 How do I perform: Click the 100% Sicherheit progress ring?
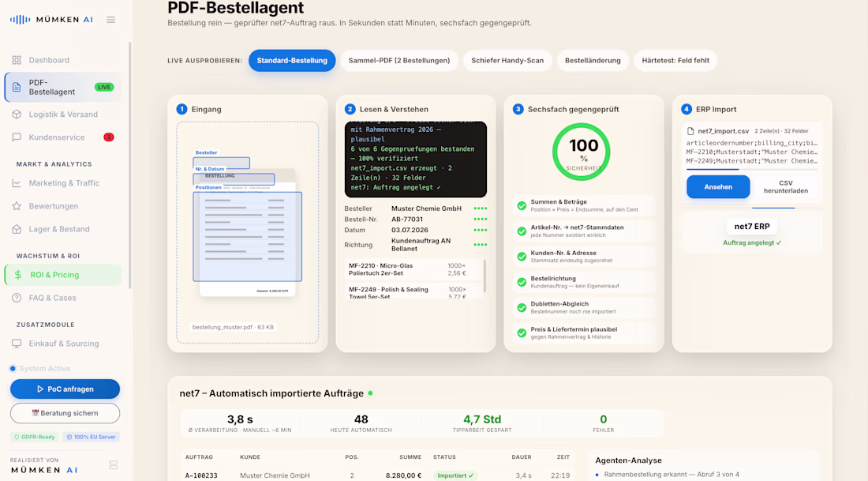pos(582,152)
